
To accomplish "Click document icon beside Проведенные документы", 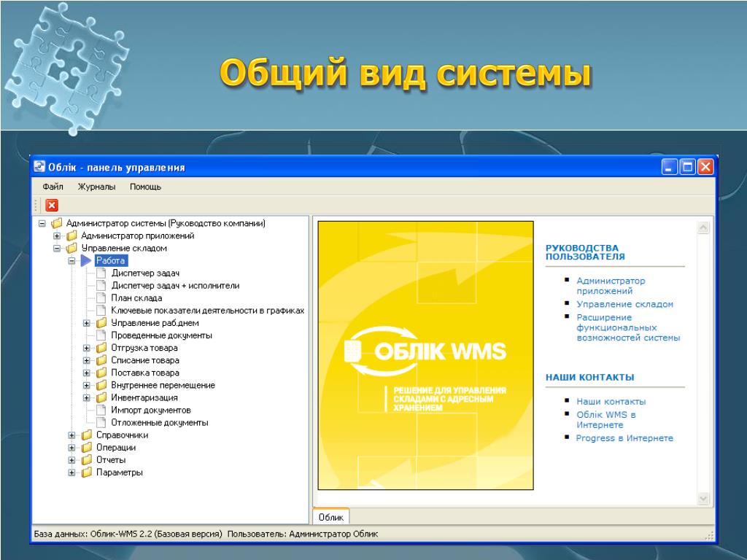I will tap(101, 335).
